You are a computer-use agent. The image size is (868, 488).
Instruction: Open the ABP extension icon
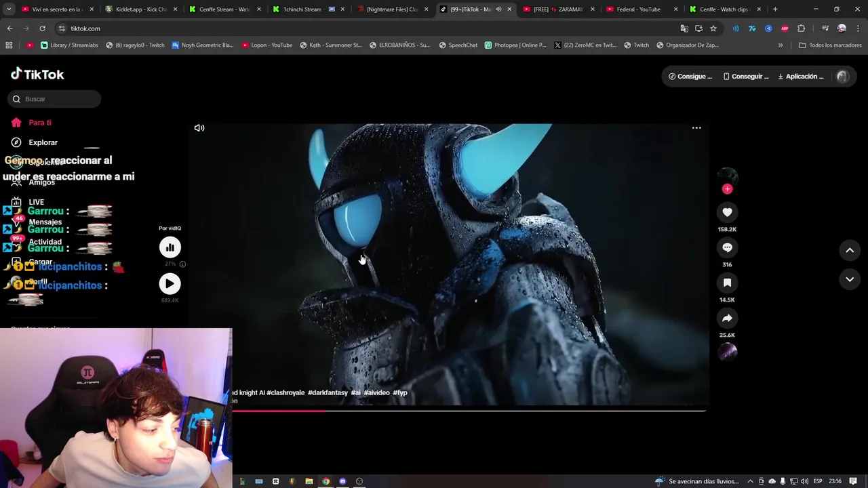click(x=785, y=28)
